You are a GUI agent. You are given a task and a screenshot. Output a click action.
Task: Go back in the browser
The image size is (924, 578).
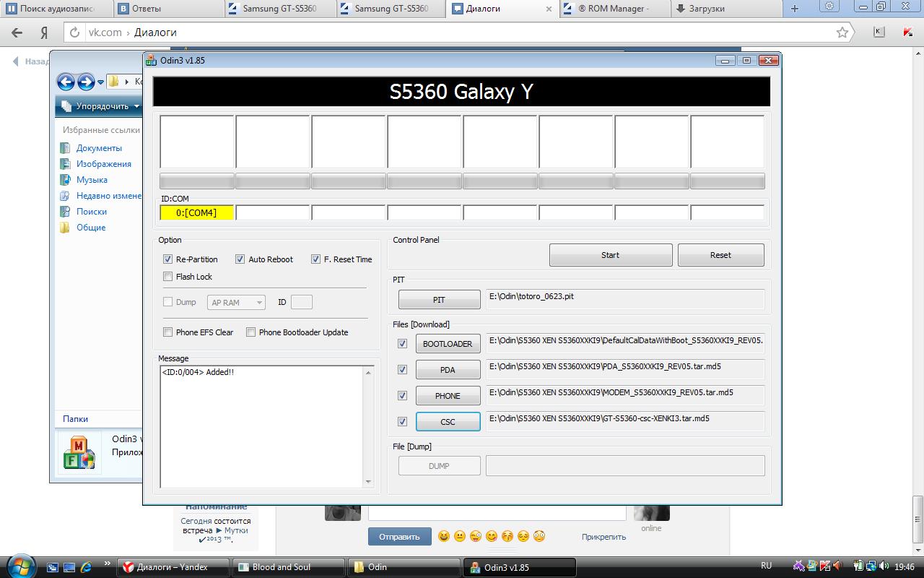point(17,33)
